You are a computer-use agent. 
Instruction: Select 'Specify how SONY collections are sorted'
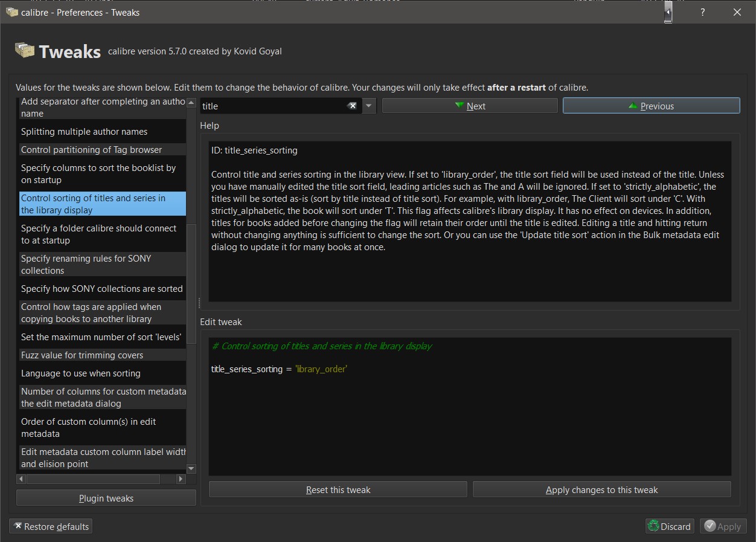[103, 289]
